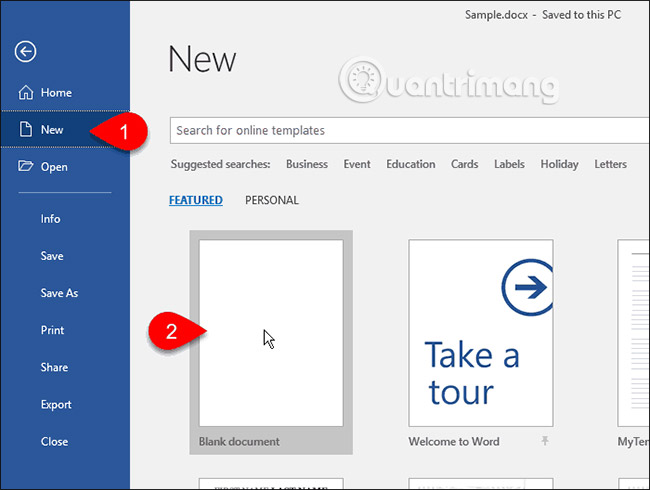Click the Search for online templates field
The width and height of the screenshot is (650, 490).
[410, 131]
